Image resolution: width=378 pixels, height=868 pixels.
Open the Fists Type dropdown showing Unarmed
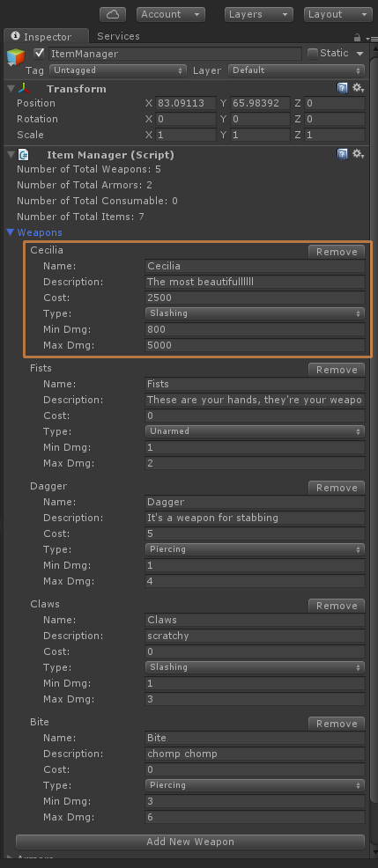(x=255, y=431)
